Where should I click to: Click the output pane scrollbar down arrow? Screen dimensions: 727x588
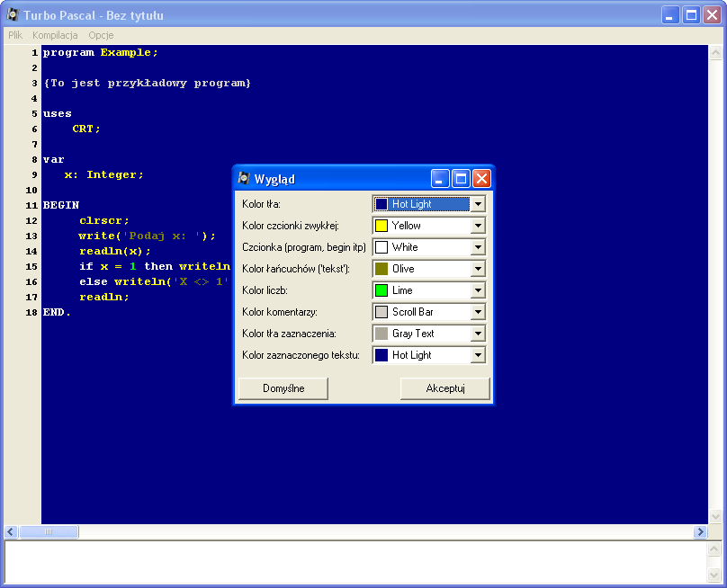[714, 575]
